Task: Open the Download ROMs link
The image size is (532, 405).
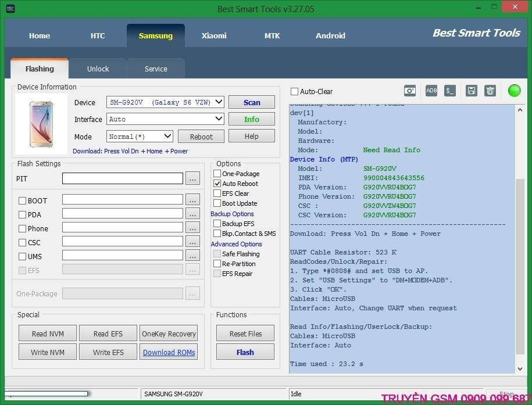Action: point(169,352)
